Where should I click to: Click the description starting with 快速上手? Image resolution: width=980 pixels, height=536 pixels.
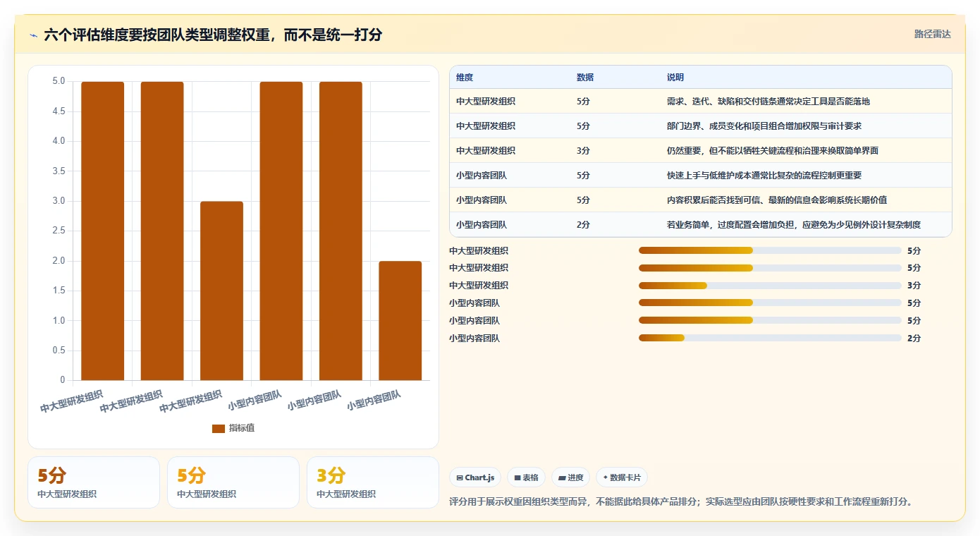[764, 176]
